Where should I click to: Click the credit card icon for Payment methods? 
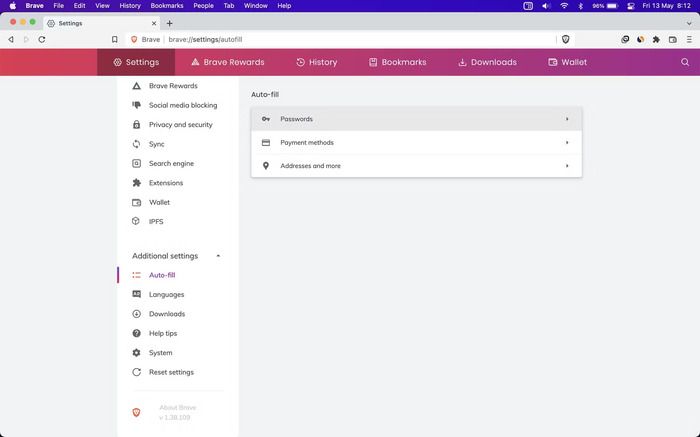tap(266, 142)
